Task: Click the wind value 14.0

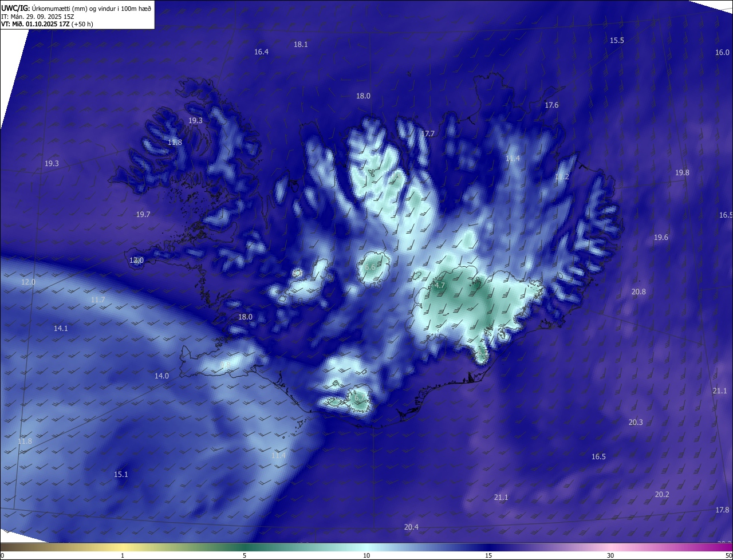Action: pyautogui.click(x=161, y=376)
